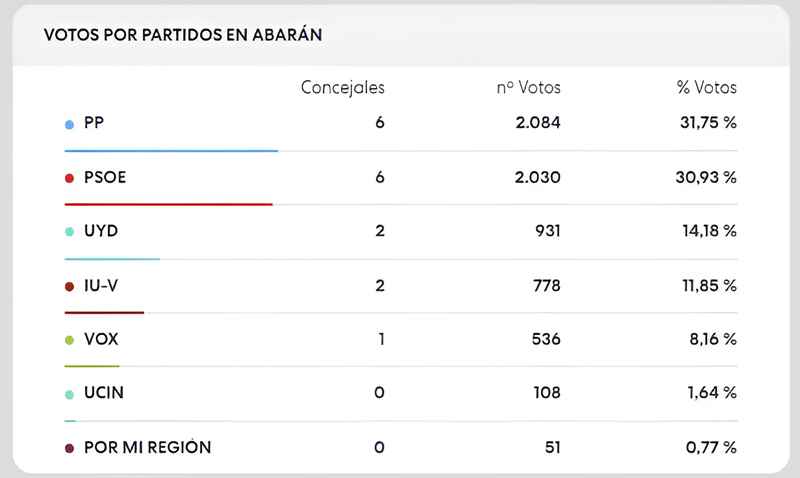
Task: Click the red dot beside PSOE
Action: [x=69, y=178]
